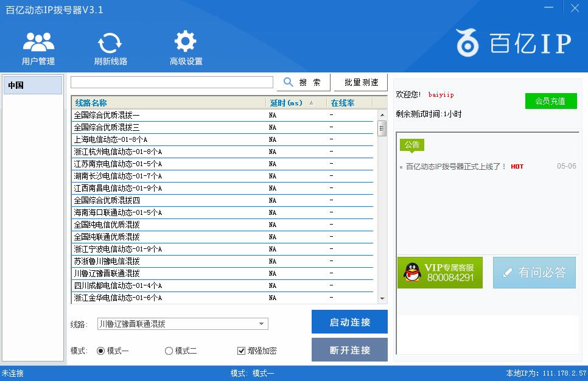Sort by the 在线率 column header
This screenshot has height=381, width=588.
click(x=349, y=103)
